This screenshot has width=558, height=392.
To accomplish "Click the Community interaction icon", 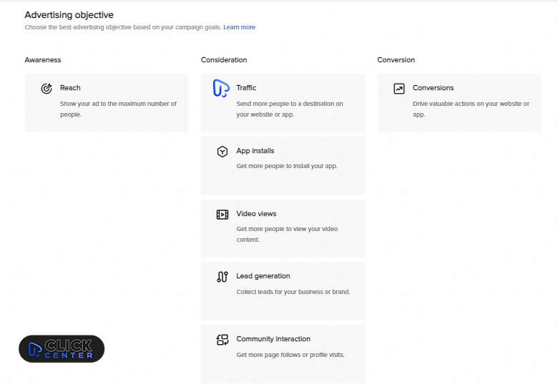I will click(222, 340).
